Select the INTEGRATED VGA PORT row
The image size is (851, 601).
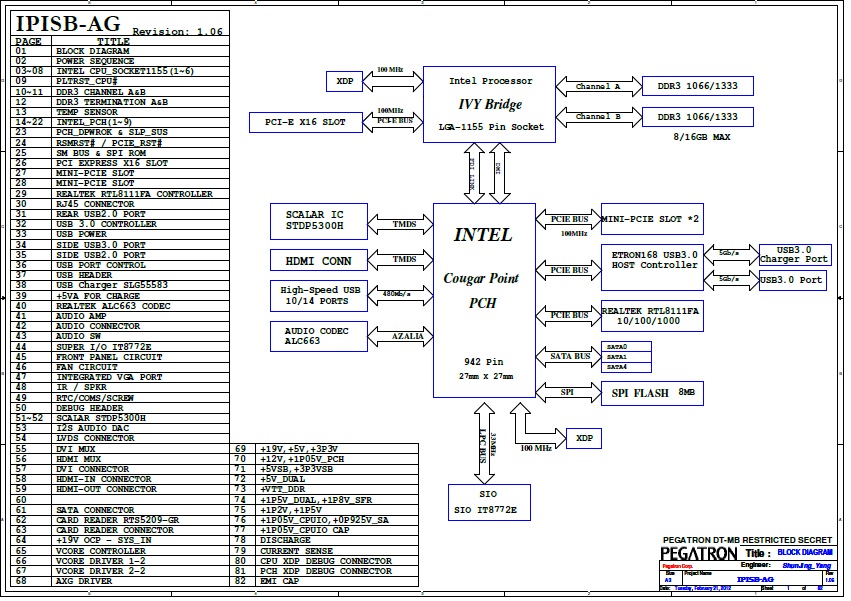(120, 377)
